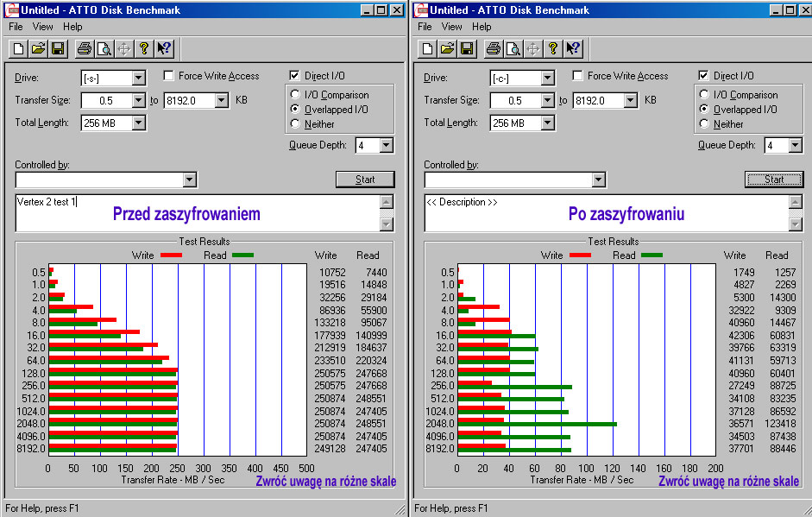Close the left ATTO Disk Benchmark window

(397, 9)
